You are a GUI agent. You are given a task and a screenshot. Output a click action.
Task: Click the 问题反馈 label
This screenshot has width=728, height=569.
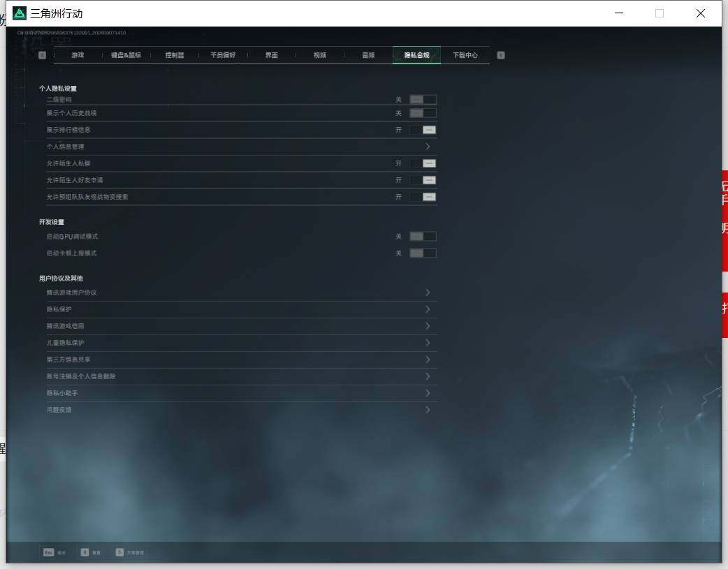pyautogui.click(x=59, y=410)
